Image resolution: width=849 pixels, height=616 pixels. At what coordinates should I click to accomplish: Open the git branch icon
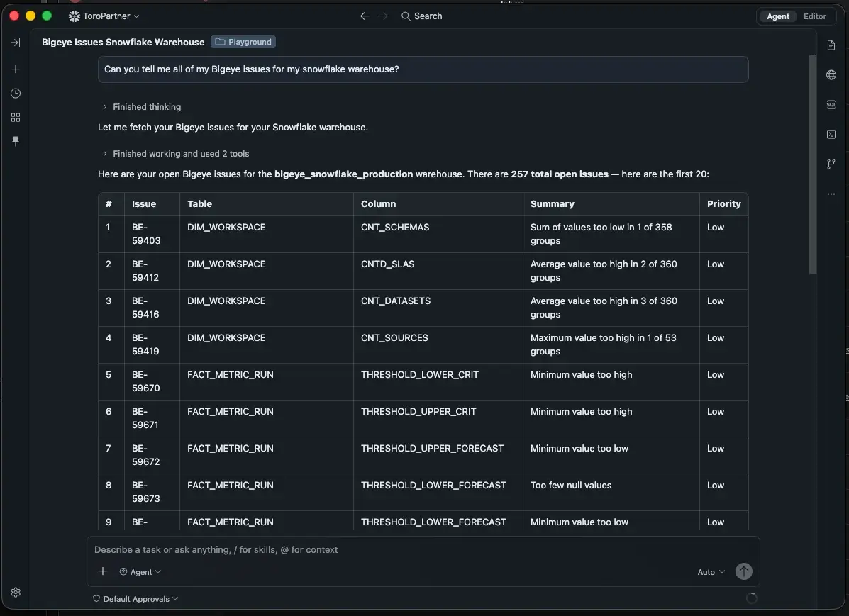[x=831, y=164]
